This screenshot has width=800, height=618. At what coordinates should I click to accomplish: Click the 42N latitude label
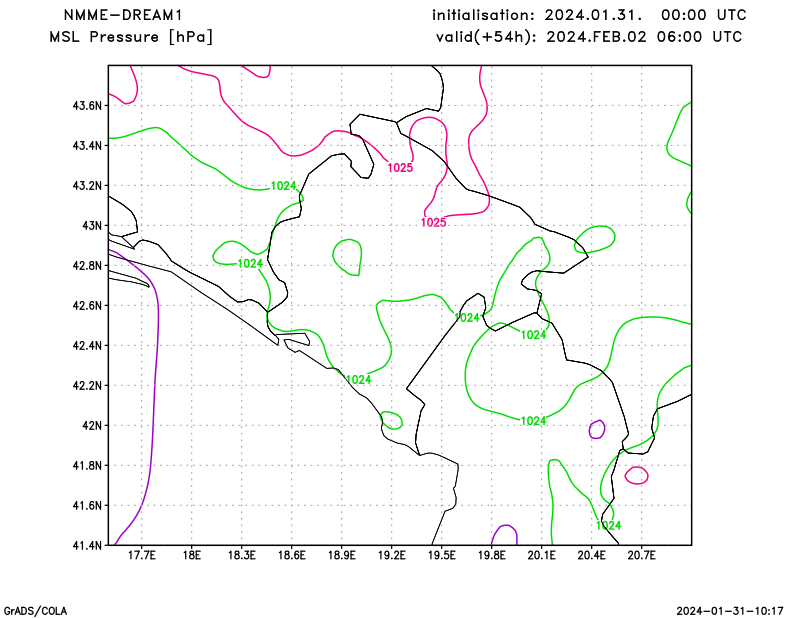pos(92,425)
